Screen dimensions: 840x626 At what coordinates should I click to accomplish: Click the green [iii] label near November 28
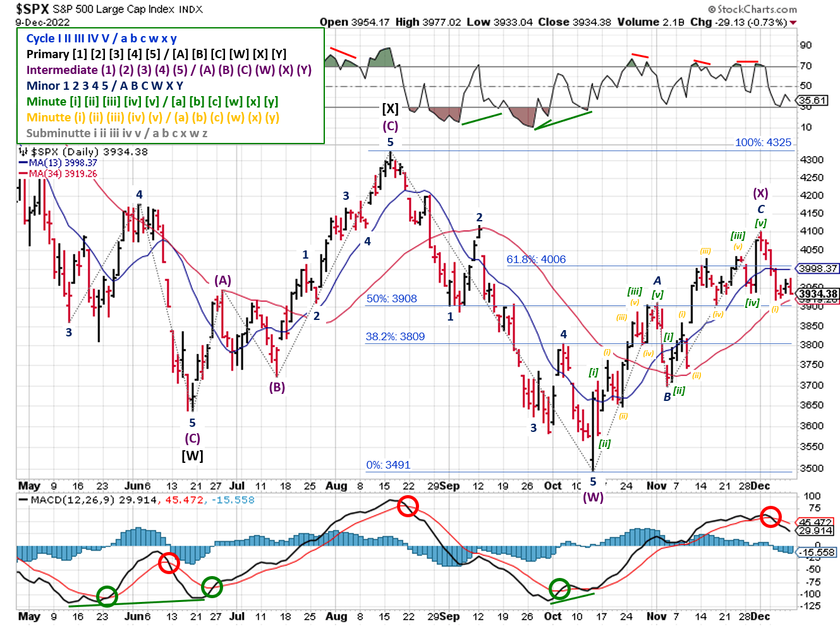738,236
